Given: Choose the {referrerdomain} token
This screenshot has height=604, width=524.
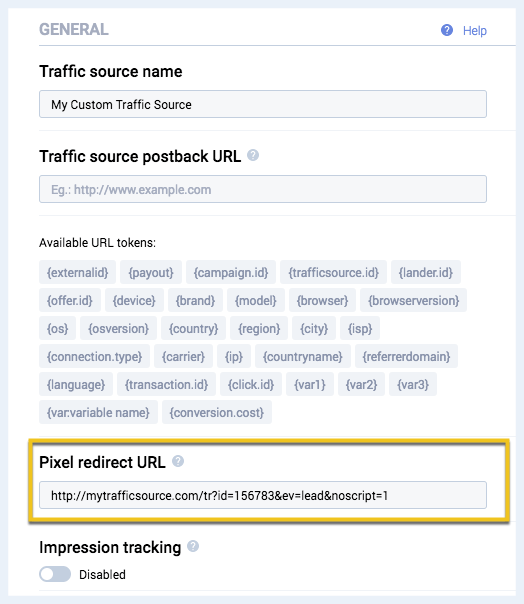Looking at the screenshot, I should pos(406,356).
